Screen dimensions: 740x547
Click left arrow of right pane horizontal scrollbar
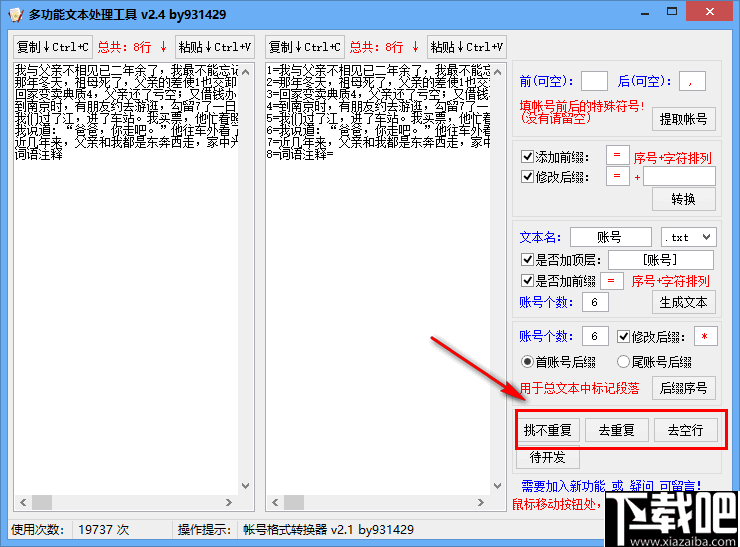[275, 503]
